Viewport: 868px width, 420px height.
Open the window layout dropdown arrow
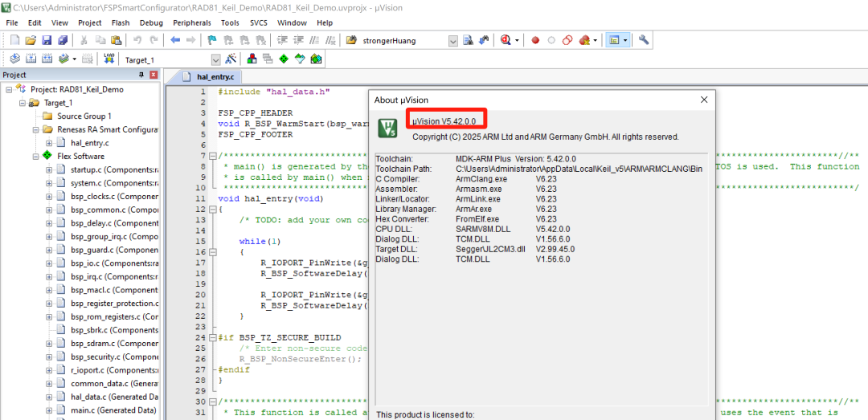625,40
